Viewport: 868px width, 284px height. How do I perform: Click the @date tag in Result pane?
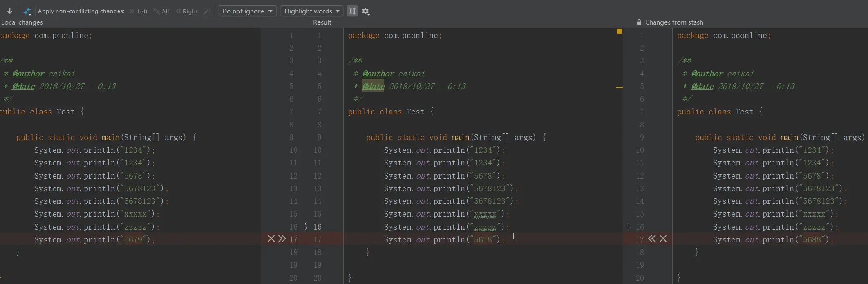pos(374,86)
